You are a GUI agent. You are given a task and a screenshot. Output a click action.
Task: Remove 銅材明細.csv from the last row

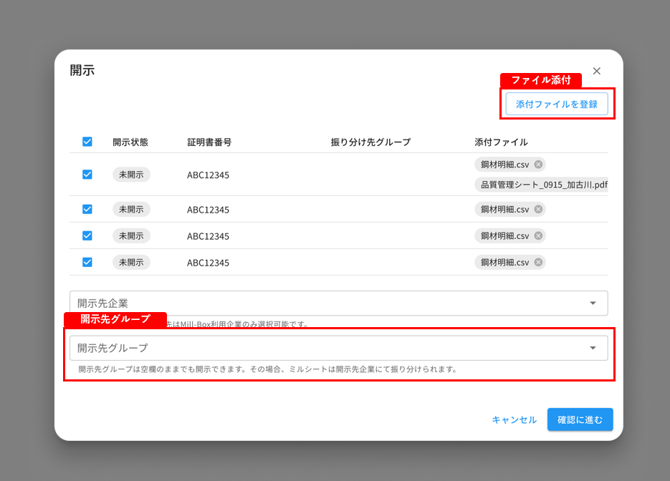point(538,262)
